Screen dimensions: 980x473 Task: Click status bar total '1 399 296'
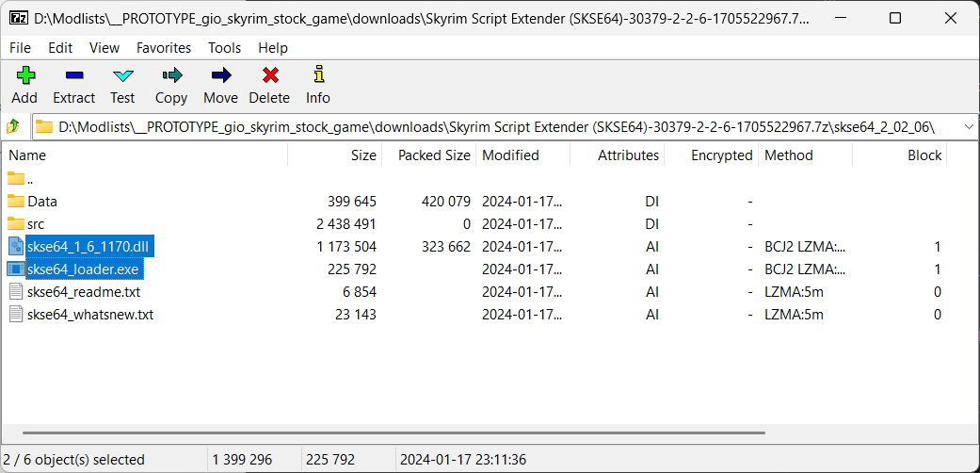(242, 460)
